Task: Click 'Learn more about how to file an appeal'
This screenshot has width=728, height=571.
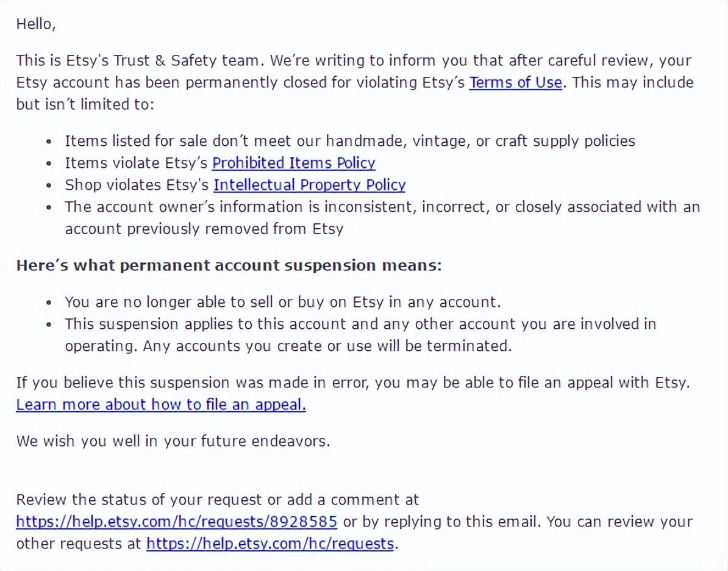Action: (x=161, y=404)
